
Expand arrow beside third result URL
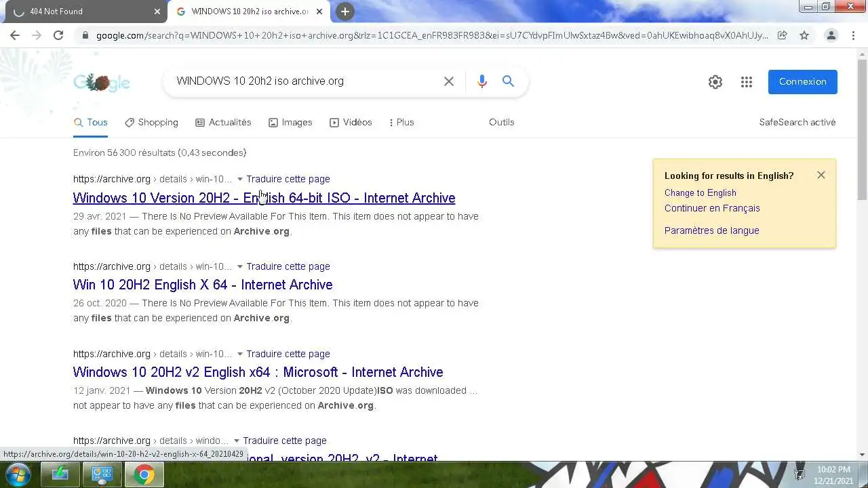239,354
